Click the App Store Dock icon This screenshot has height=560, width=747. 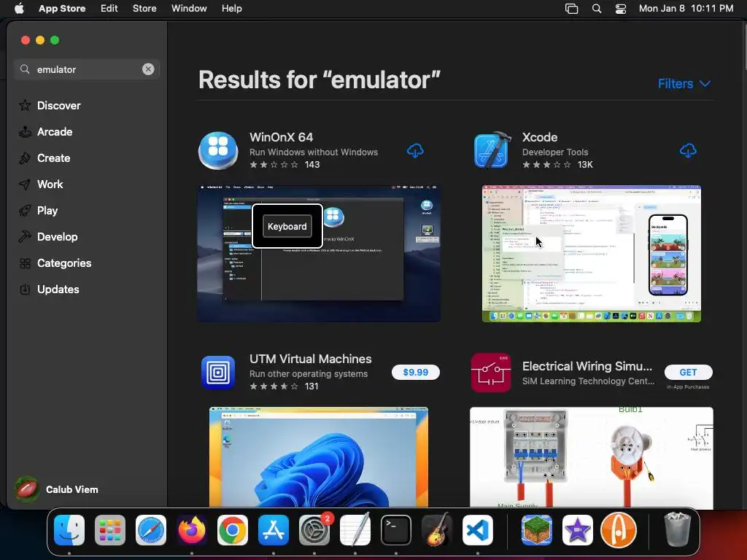[x=274, y=530]
